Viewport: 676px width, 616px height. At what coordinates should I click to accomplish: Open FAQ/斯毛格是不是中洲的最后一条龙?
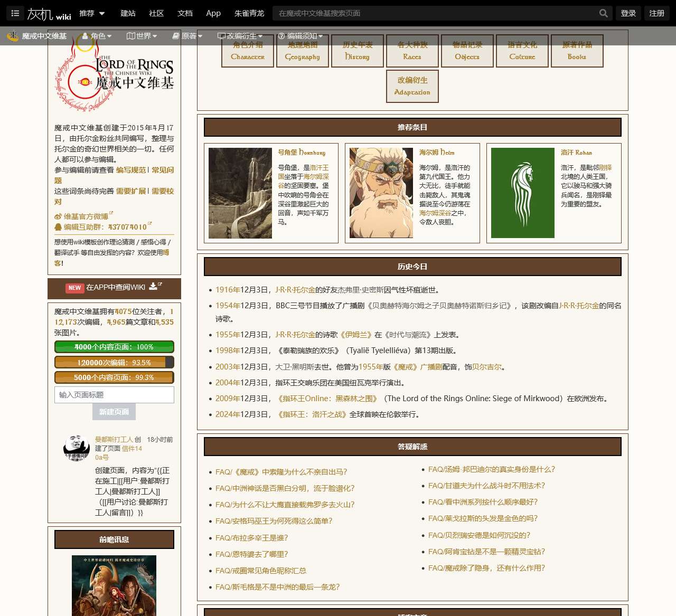[x=278, y=587]
